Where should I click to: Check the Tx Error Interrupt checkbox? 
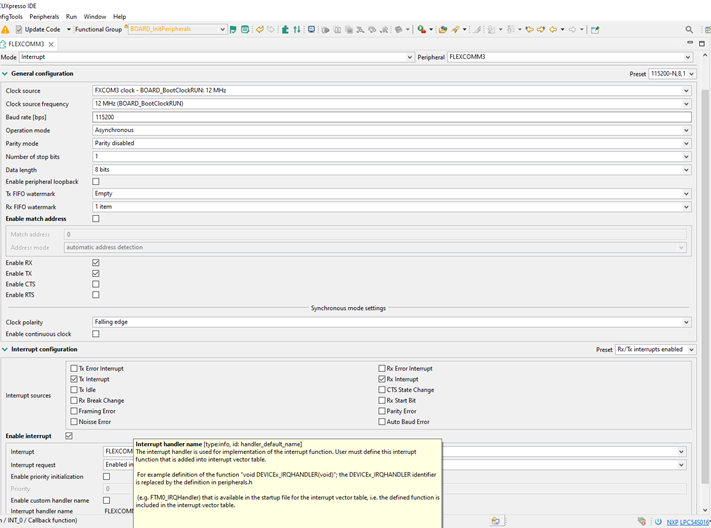click(74, 368)
